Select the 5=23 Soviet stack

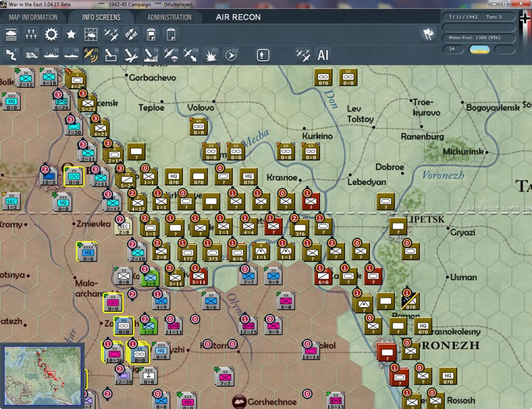click(x=88, y=103)
